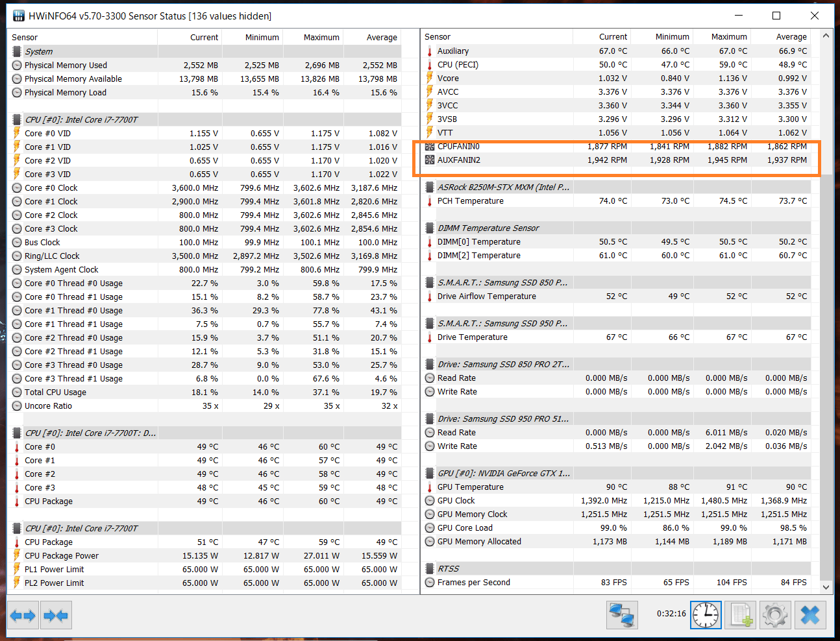Click the Sensor column header in right pane
The width and height of the screenshot is (840, 641).
click(x=497, y=37)
